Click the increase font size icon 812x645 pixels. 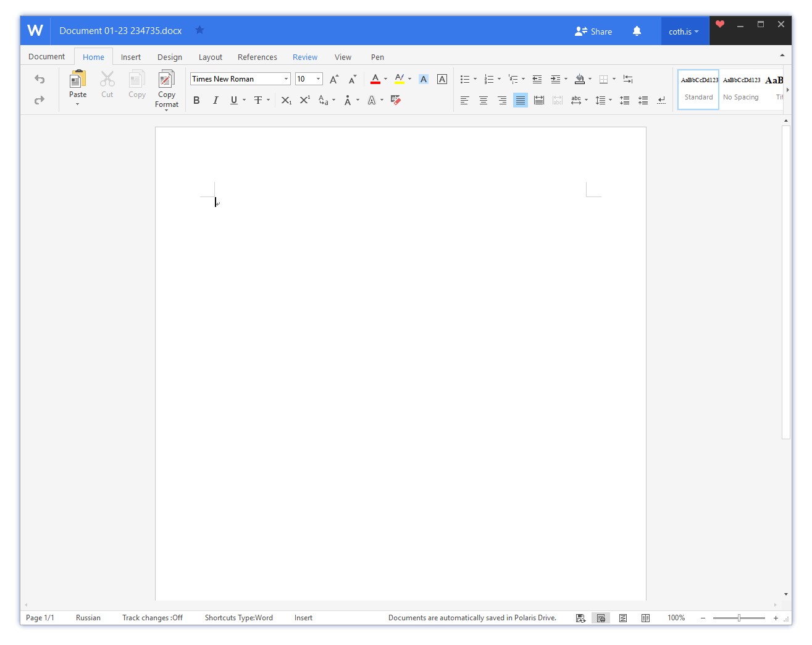[x=334, y=79]
